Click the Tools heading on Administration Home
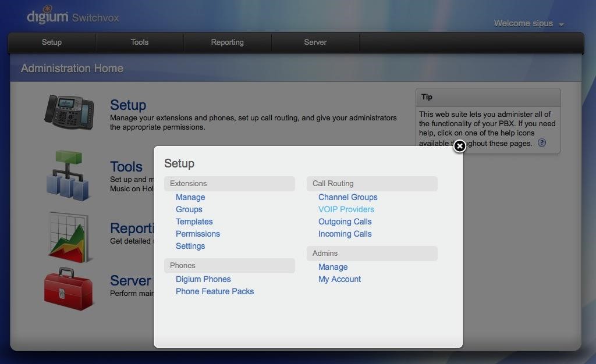This screenshot has height=364, width=596. (x=126, y=167)
